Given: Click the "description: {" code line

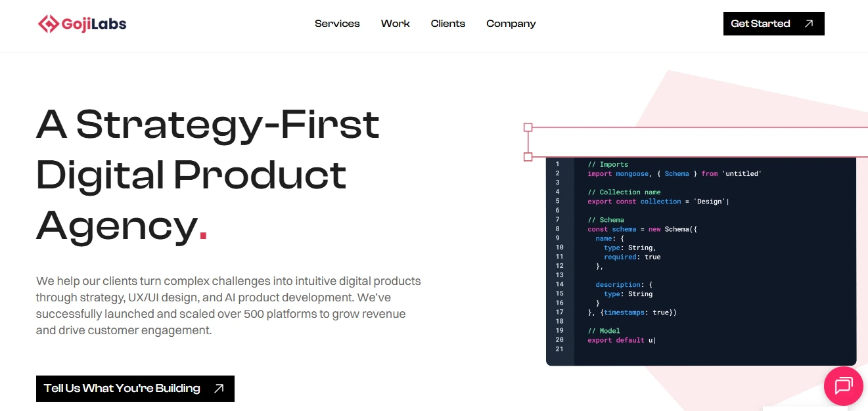Looking at the screenshot, I should tap(624, 284).
